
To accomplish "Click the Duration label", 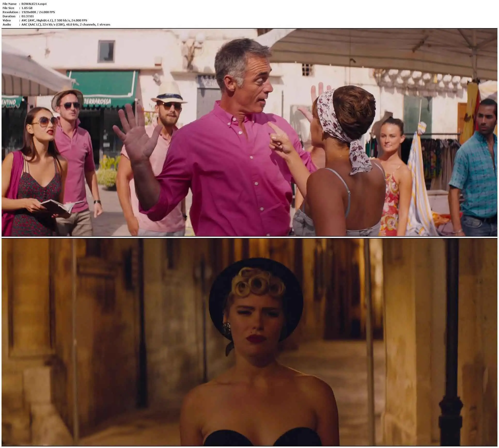I will 9,16.
